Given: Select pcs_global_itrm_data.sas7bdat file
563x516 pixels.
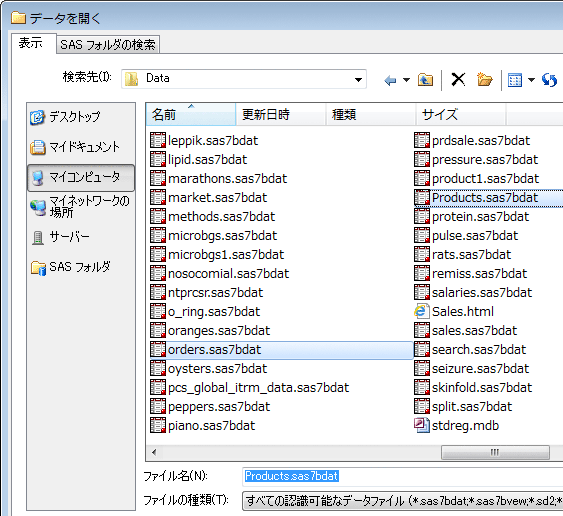Looking at the screenshot, I should coord(250,388).
